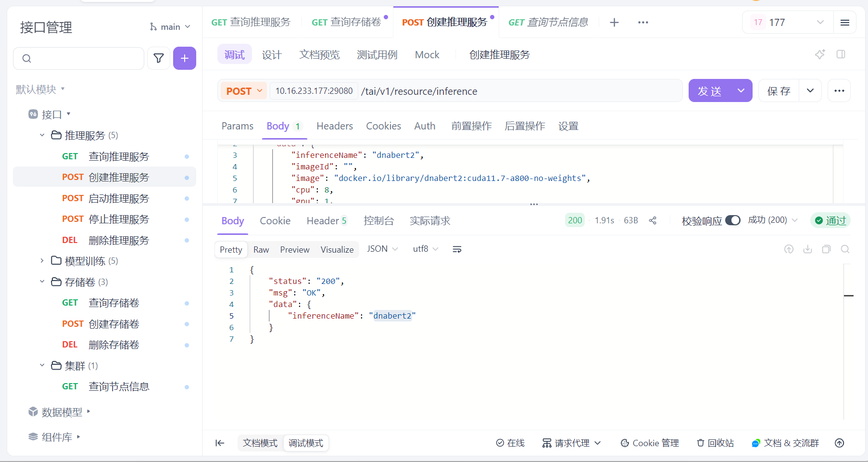Click the 接口 section icon

click(33, 115)
